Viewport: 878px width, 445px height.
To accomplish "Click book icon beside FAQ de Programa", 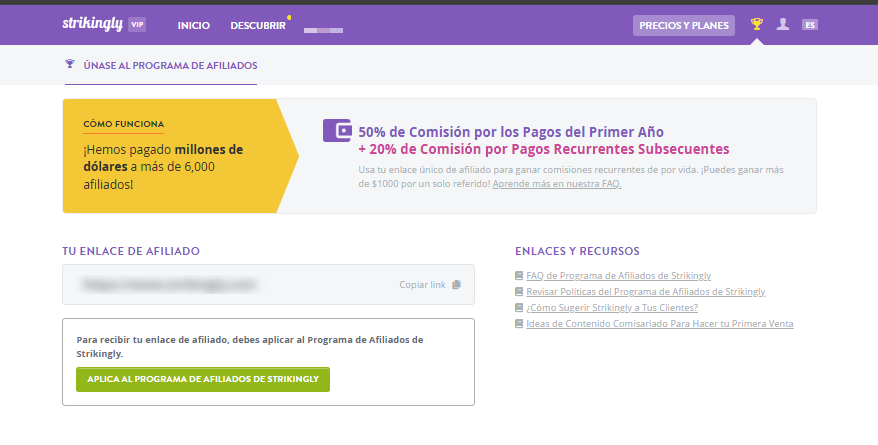I will (x=519, y=275).
